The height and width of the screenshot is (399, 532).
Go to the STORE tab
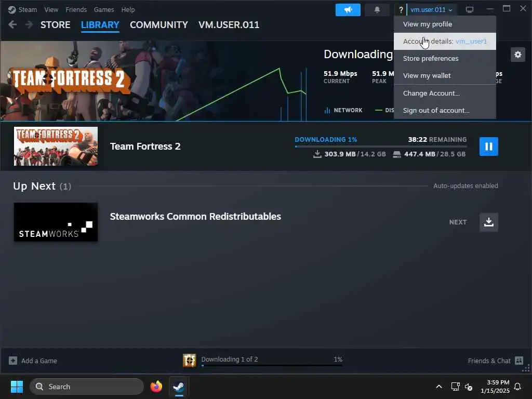point(55,25)
